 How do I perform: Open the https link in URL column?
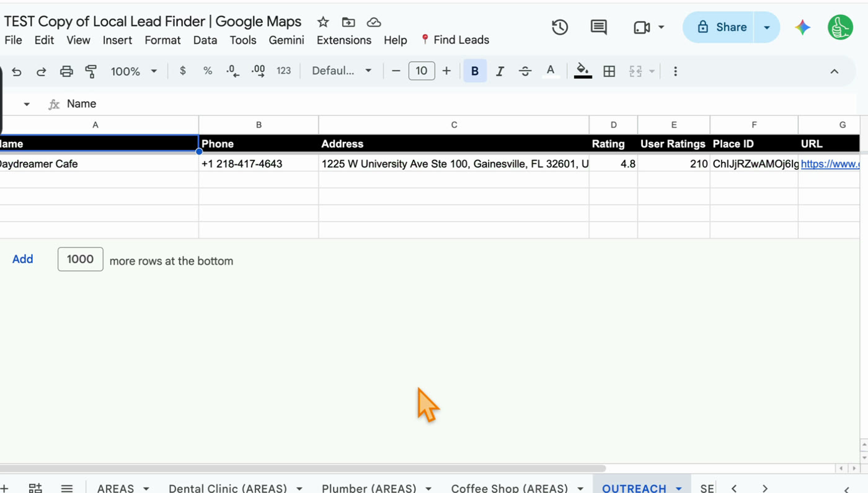tap(830, 164)
